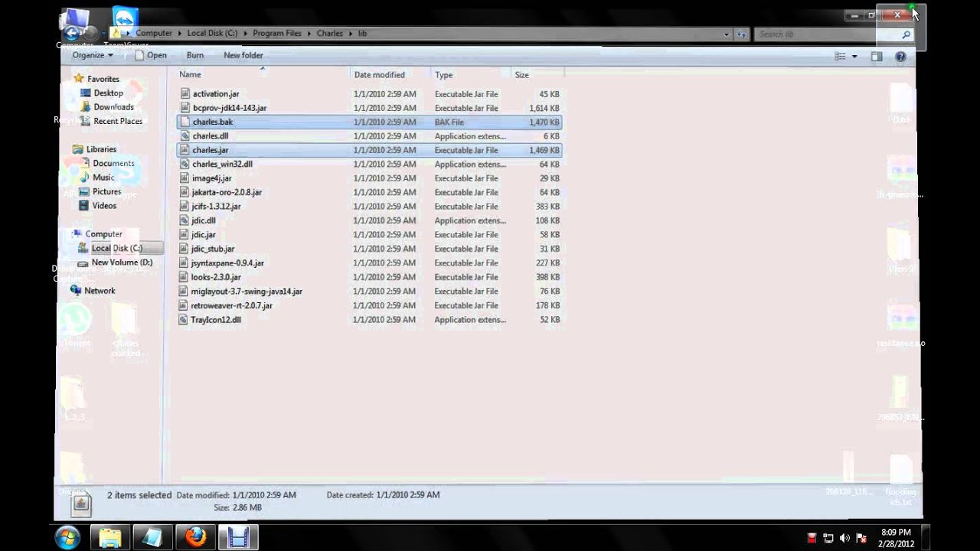Select the miglayout-3.7-swing-java14.jar file name
The height and width of the screenshot is (551, 980).
click(247, 292)
